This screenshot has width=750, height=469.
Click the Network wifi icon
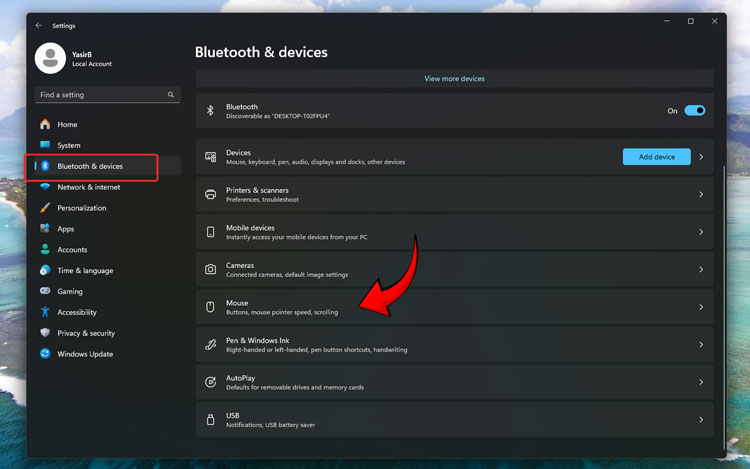coord(45,187)
